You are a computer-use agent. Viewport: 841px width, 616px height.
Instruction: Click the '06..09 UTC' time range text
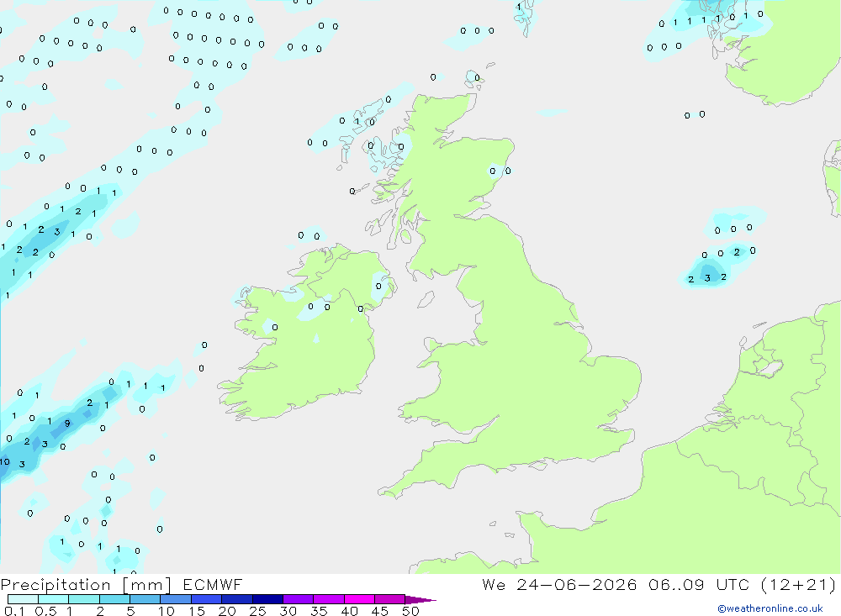[x=698, y=584]
